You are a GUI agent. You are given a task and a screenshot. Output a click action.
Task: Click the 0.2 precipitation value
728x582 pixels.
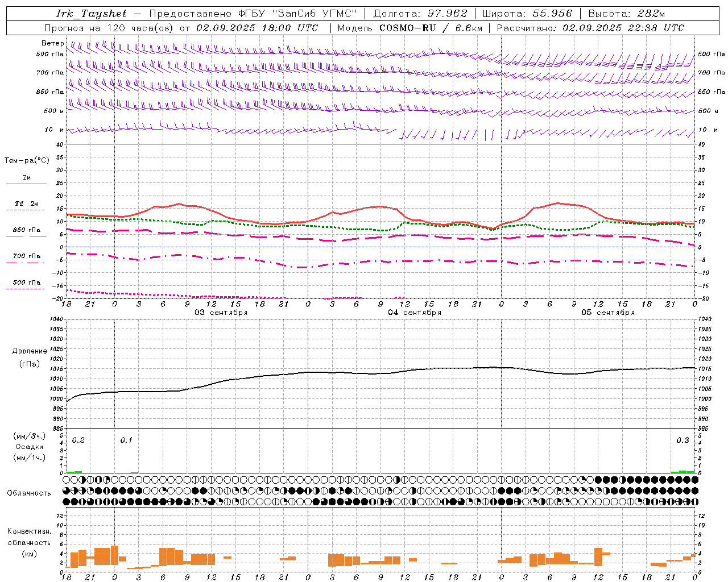[x=78, y=440]
